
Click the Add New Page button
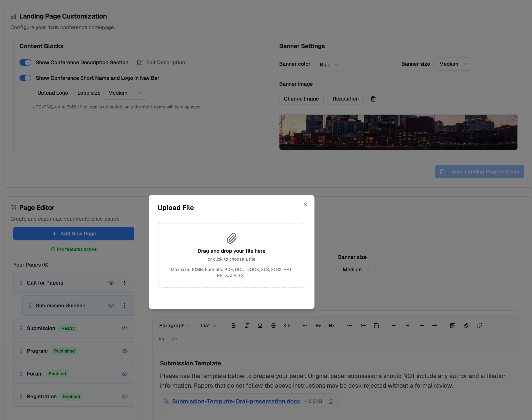[x=74, y=234]
